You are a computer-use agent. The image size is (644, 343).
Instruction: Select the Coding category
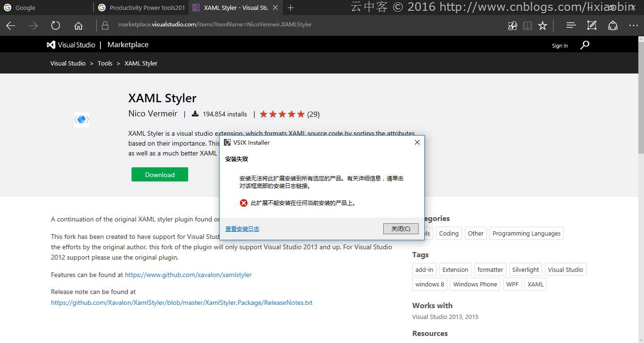(x=449, y=233)
